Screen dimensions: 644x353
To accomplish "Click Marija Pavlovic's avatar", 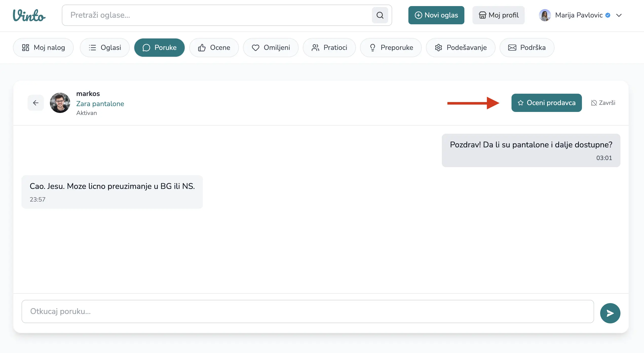I will [545, 15].
